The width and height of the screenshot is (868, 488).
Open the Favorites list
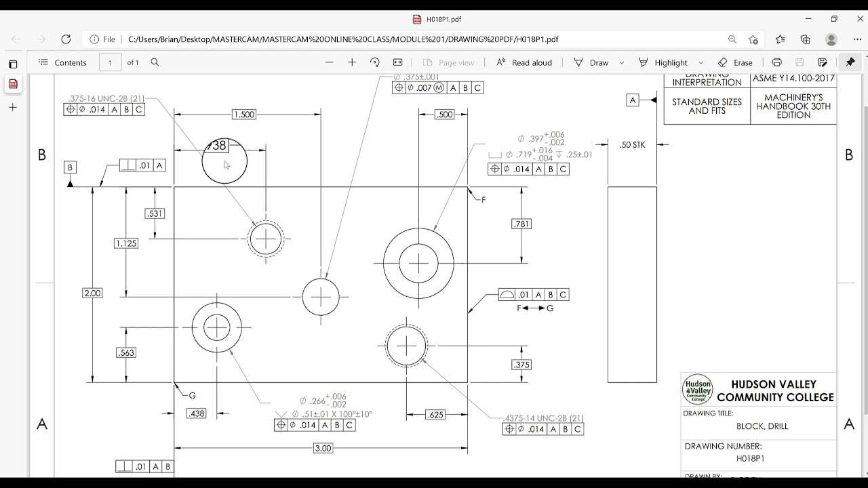[780, 39]
